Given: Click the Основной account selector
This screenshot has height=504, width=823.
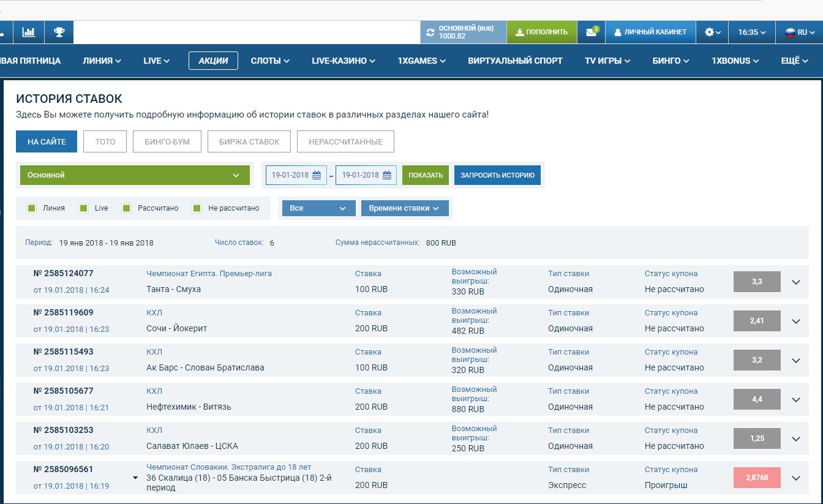Looking at the screenshot, I should pos(135,175).
